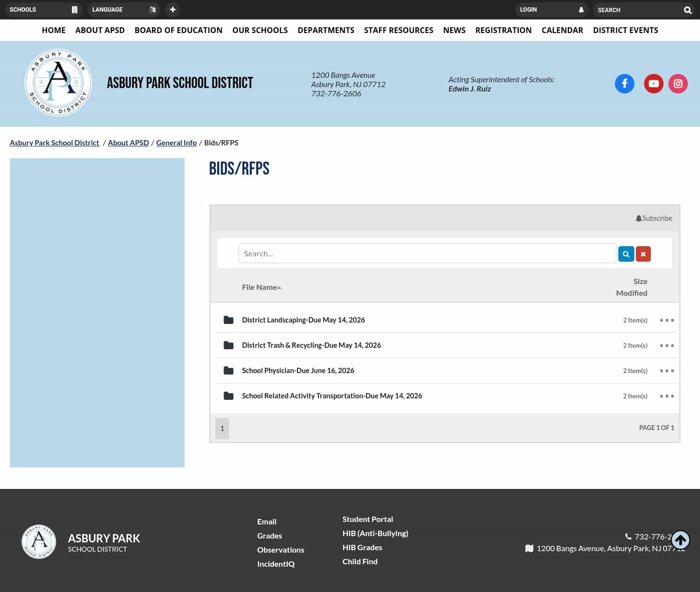The height and width of the screenshot is (592, 700).
Task: Click the IncidentIQ footer link
Action: tap(276, 564)
